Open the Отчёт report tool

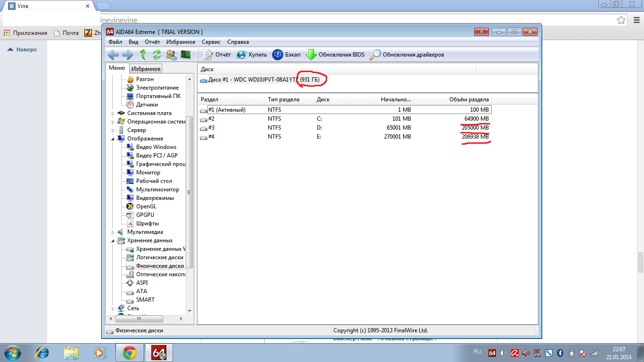tap(217, 55)
